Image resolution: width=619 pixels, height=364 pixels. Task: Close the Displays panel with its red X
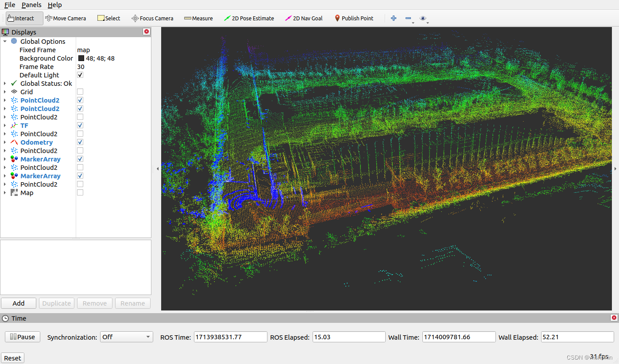tap(147, 31)
